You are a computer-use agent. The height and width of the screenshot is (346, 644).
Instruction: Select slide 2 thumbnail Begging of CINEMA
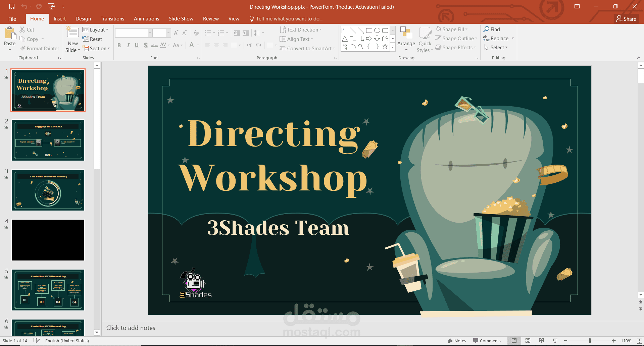[x=48, y=140]
